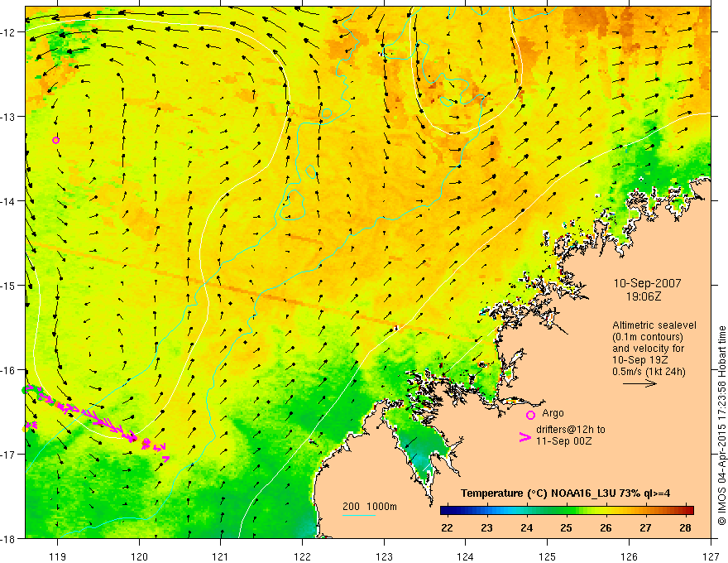This screenshot has width=728, height=563.
Task: Click the dark red end of temperature color bar
Action: click(x=688, y=511)
